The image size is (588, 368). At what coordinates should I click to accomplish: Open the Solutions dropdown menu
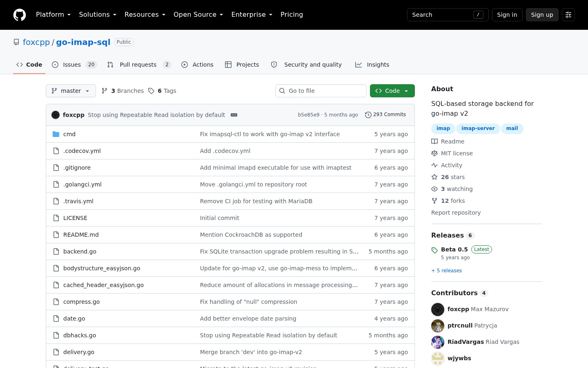point(98,15)
